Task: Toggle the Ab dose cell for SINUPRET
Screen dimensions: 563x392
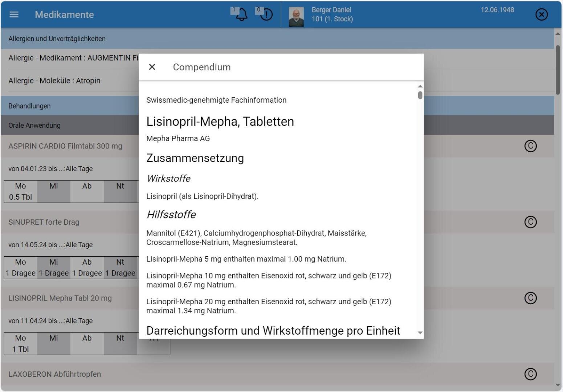Action: [87, 267]
